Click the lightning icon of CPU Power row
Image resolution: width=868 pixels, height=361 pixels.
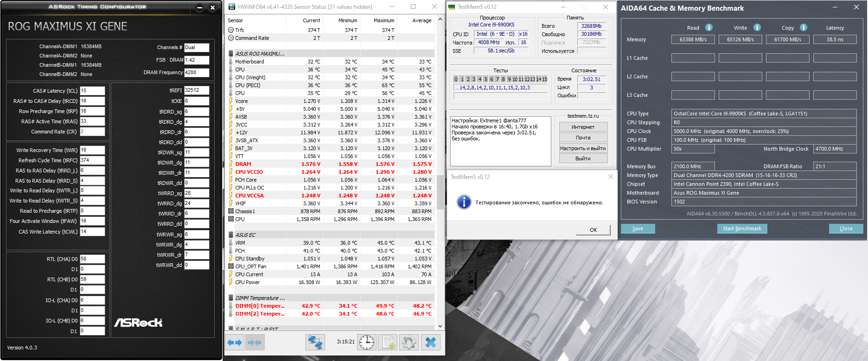231,282
